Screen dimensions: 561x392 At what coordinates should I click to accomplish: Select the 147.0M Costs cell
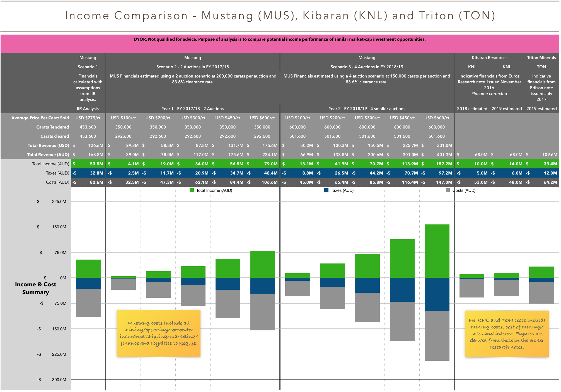(x=437, y=182)
